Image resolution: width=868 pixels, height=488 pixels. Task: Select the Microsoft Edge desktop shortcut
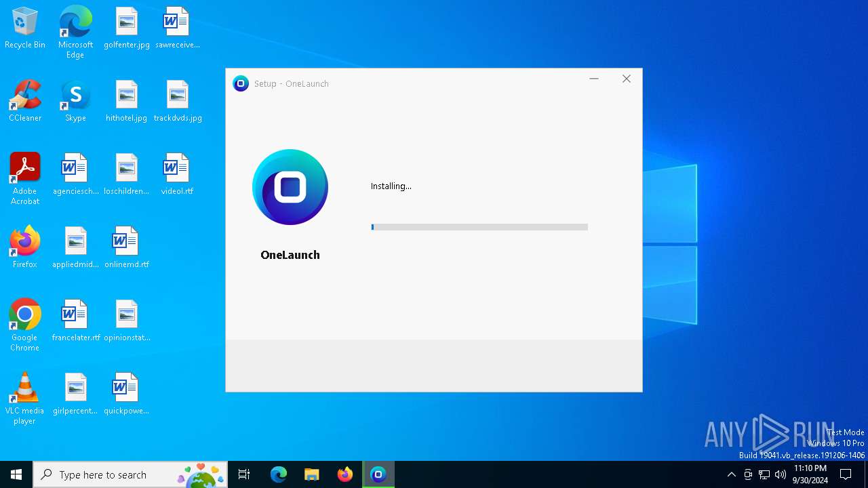pyautogui.click(x=75, y=33)
